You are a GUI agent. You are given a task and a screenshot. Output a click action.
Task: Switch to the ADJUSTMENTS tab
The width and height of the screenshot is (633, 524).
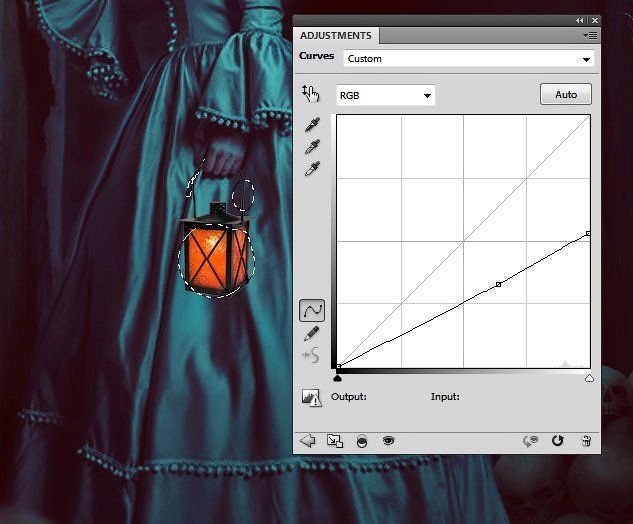(x=336, y=36)
